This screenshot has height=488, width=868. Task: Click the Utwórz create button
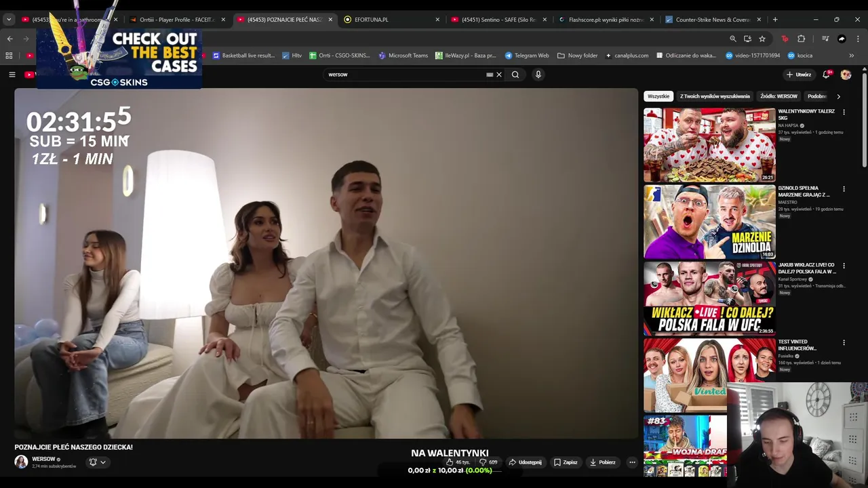click(799, 75)
